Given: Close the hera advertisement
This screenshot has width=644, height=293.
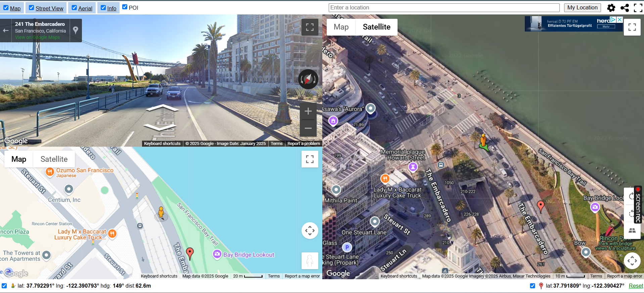Looking at the screenshot, I should [620, 19].
